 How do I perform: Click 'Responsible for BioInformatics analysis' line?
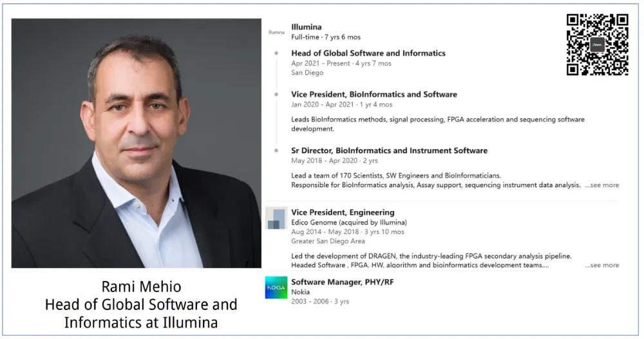[x=436, y=185]
